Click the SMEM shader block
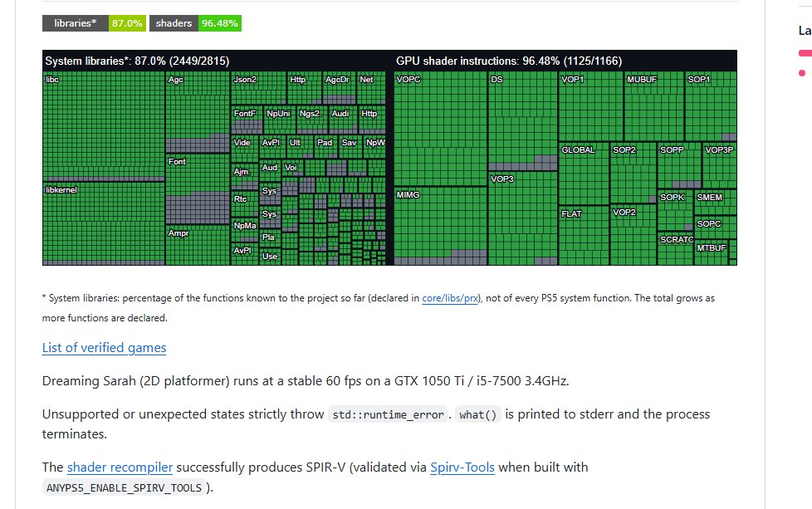The image size is (812, 509). click(x=715, y=203)
